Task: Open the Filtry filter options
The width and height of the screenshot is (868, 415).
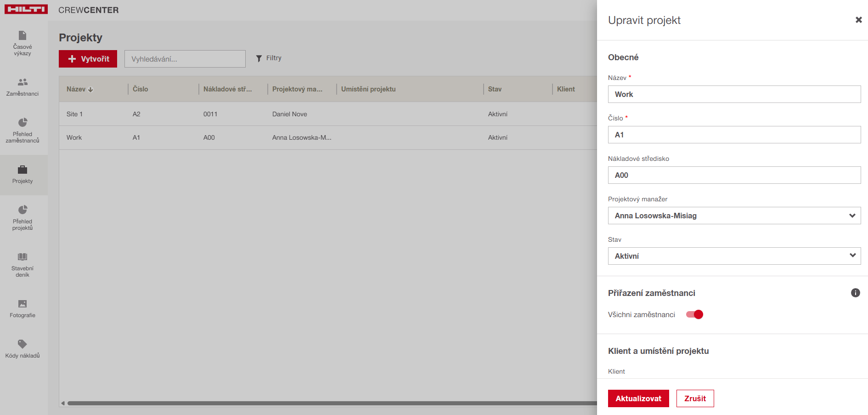Action: click(x=269, y=58)
